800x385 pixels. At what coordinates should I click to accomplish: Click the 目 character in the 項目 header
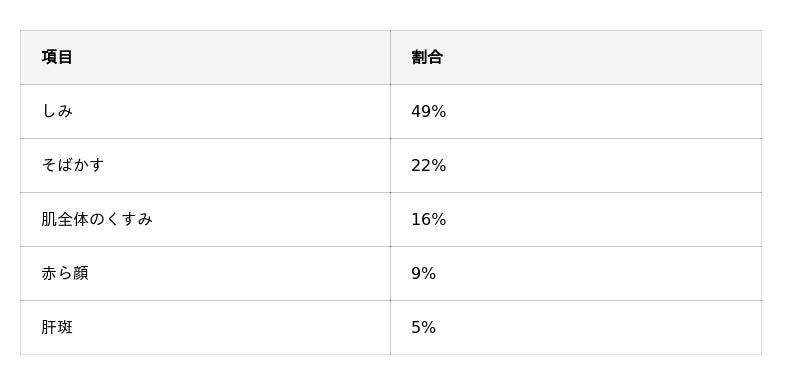tap(65, 57)
